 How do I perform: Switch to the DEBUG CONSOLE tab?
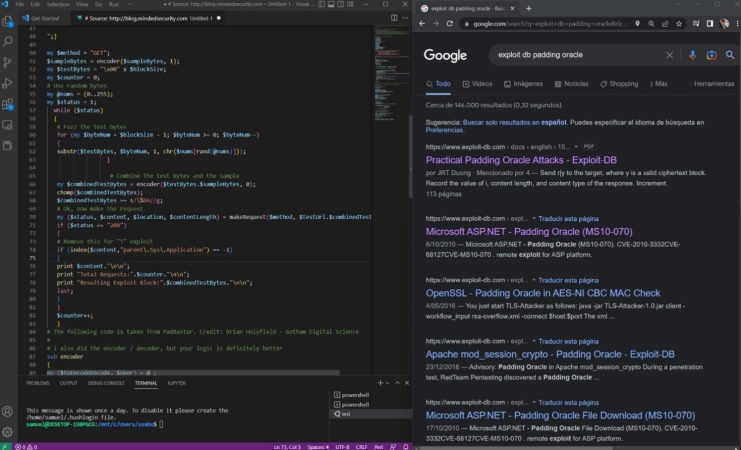pyautogui.click(x=106, y=383)
